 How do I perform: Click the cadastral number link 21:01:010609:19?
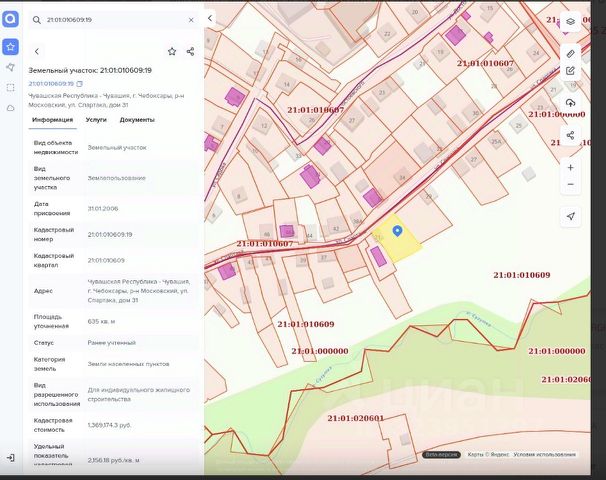(x=50, y=84)
